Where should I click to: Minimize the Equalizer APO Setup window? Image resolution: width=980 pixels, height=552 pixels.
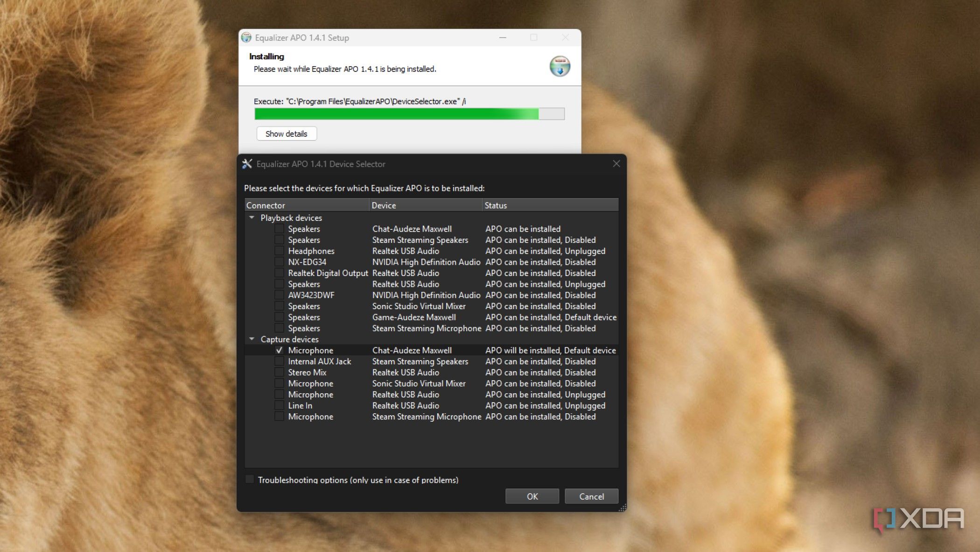[x=503, y=38]
